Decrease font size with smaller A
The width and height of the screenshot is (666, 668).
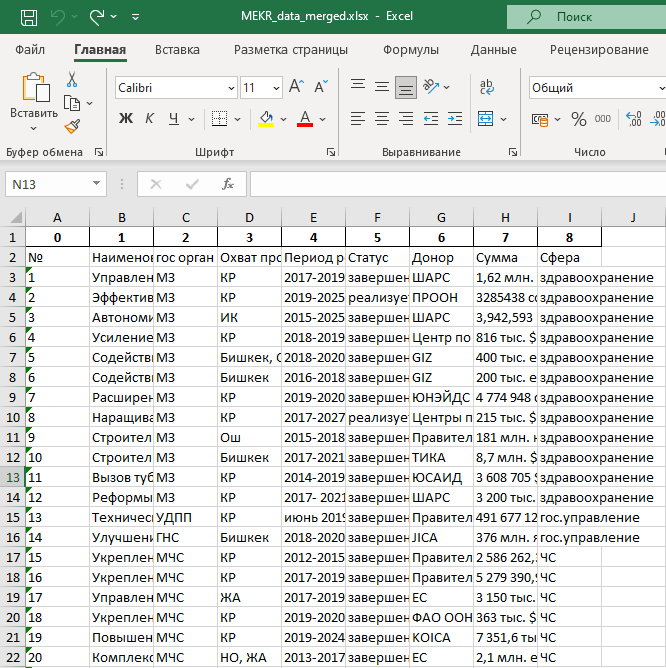click(x=321, y=87)
